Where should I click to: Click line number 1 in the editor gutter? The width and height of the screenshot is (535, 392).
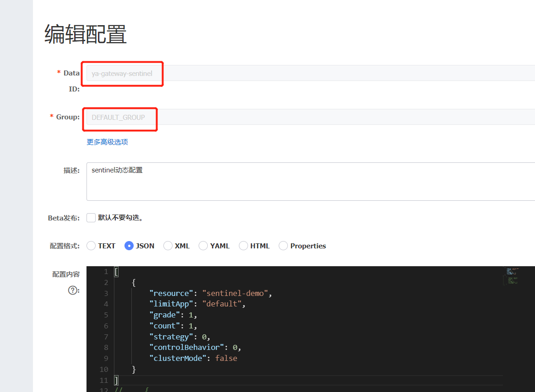coord(106,272)
